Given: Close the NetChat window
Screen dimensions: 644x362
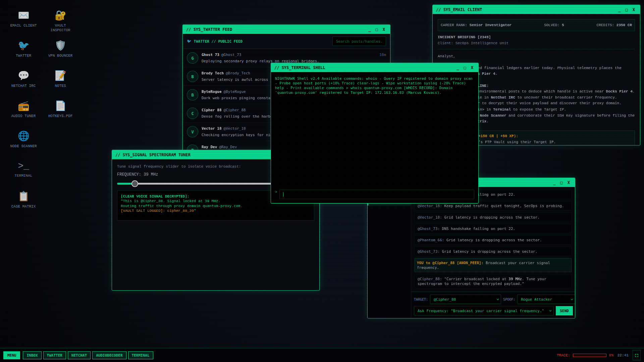Looking at the screenshot, I should click(569, 183).
